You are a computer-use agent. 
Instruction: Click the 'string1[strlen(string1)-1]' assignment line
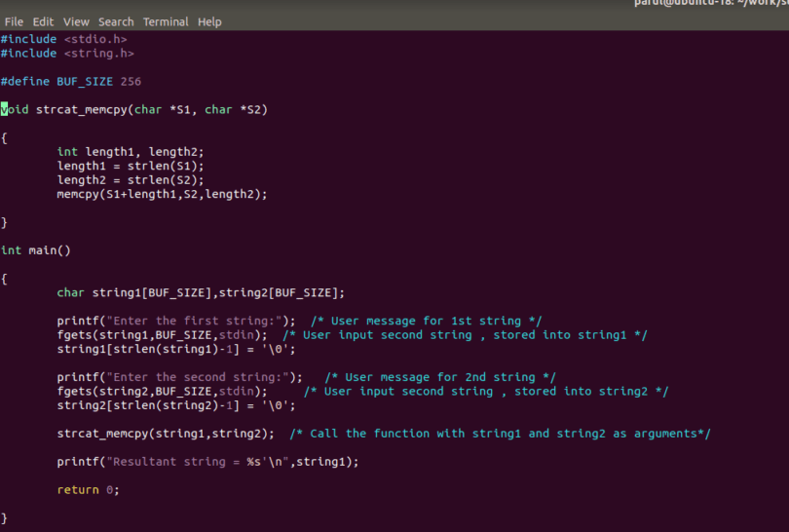(x=176, y=349)
